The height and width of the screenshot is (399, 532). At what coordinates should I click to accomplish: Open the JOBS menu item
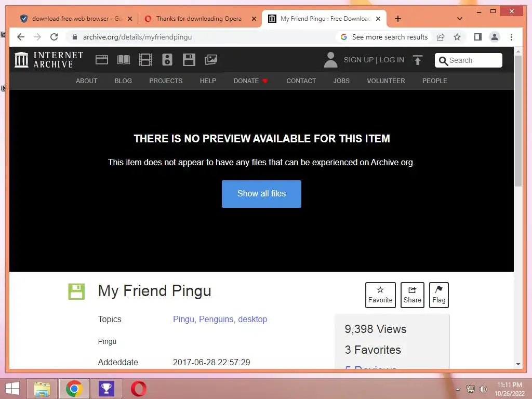click(x=341, y=81)
